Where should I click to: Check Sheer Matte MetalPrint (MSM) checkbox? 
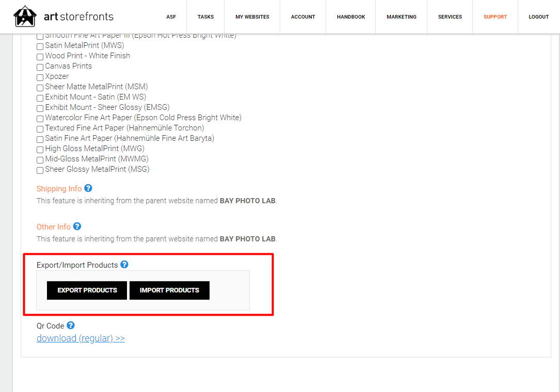40,88
